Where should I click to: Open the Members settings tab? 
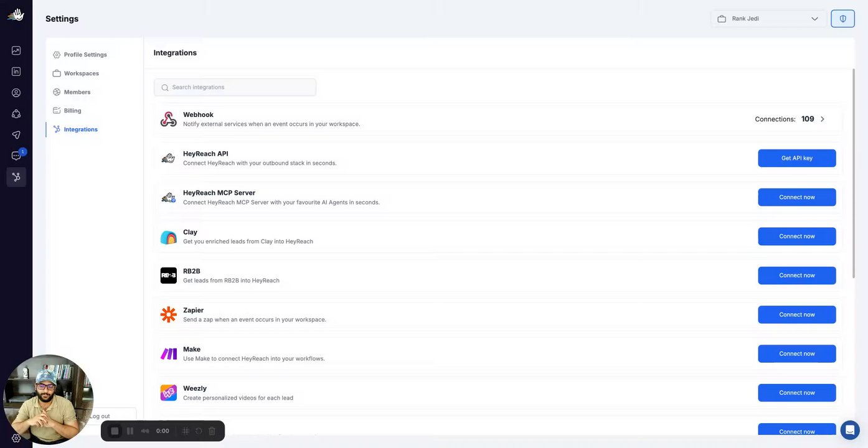(72, 92)
